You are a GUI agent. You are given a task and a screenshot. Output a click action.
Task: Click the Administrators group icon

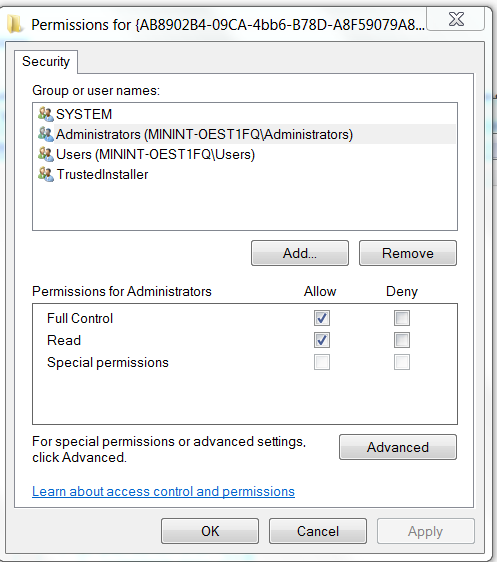click(x=46, y=134)
